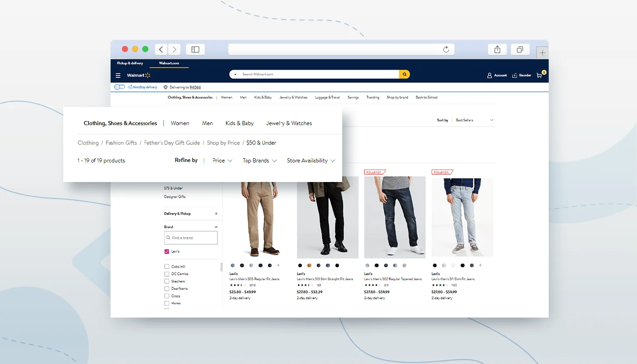The image size is (637, 364).
Task: Expand the Delivery & Pickup filter section
Action: coord(217,213)
